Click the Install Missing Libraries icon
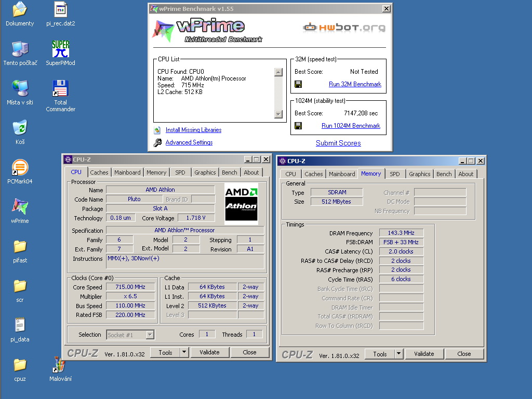Screen dimensions: 532x399 point(157,130)
